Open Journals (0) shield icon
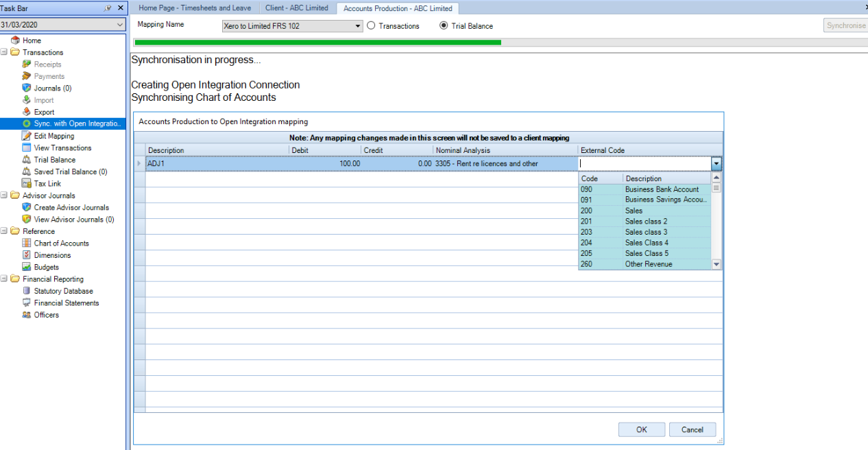The image size is (868, 450). [x=27, y=88]
